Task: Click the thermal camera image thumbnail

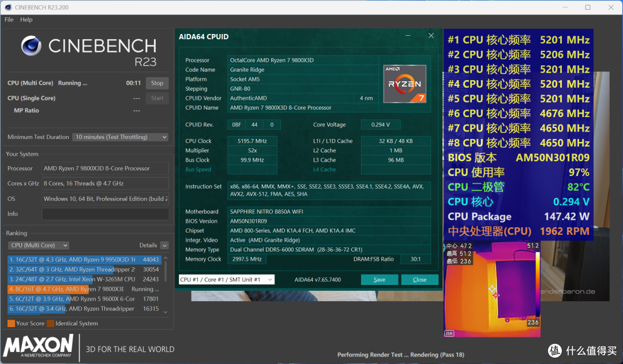Action: 492,289
